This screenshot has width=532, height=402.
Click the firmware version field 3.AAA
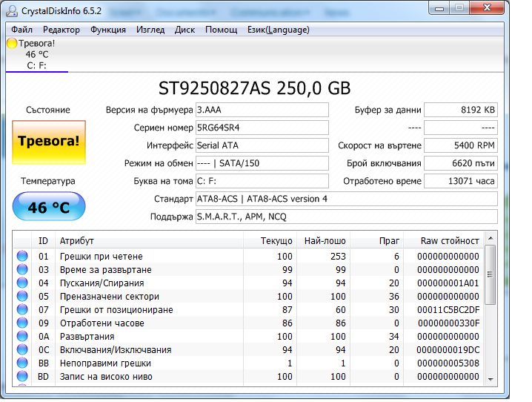point(262,110)
